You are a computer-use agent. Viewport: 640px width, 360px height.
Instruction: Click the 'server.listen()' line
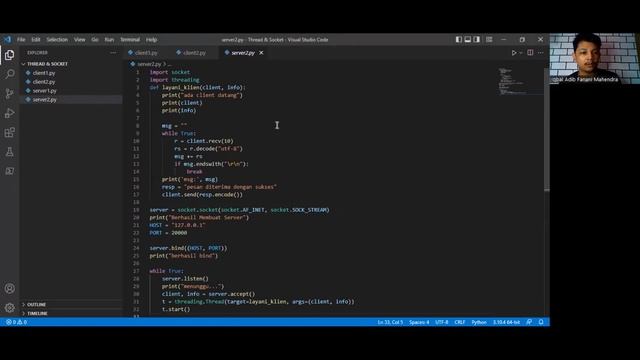tap(185, 279)
